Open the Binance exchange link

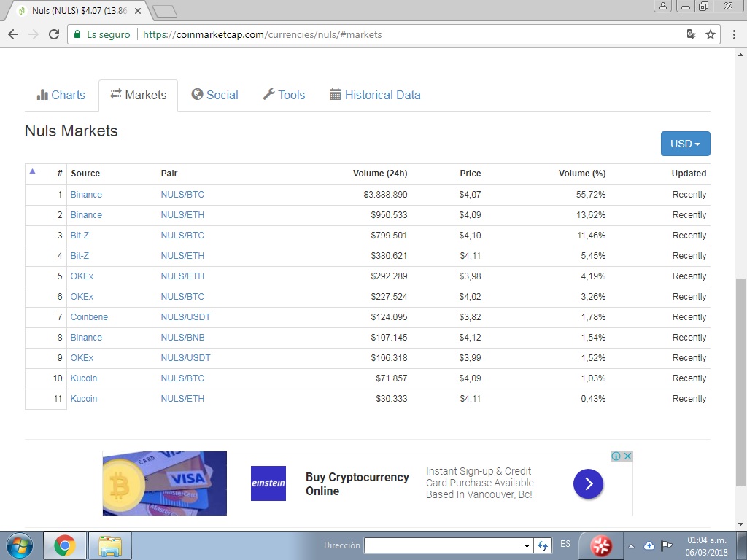(86, 195)
